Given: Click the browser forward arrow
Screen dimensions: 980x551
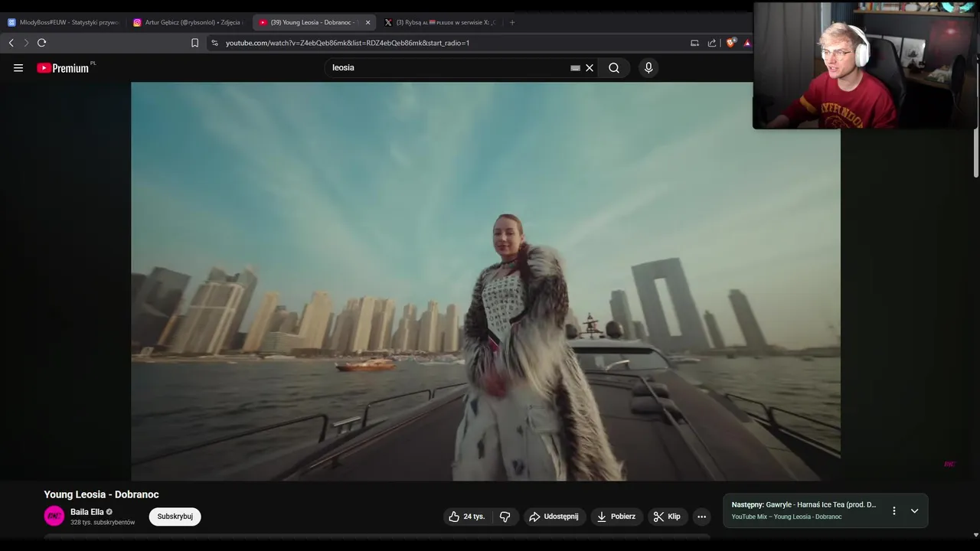Looking at the screenshot, I should (x=25, y=43).
